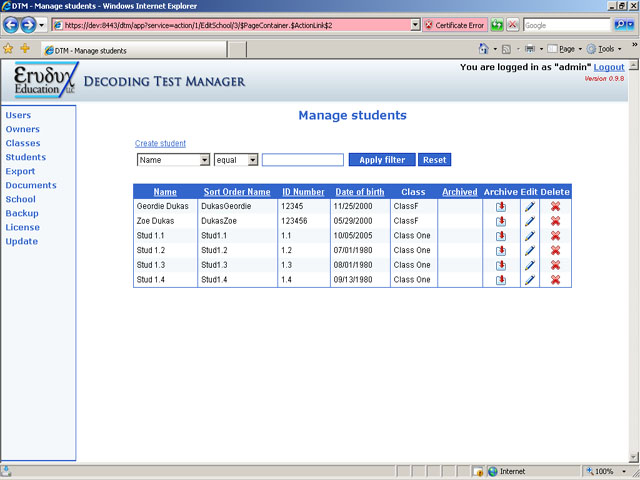This screenshot has width=640, height=480.
Task: Delete student Stud 1.4
Action: pyautogui.click(x=555, y=280)
